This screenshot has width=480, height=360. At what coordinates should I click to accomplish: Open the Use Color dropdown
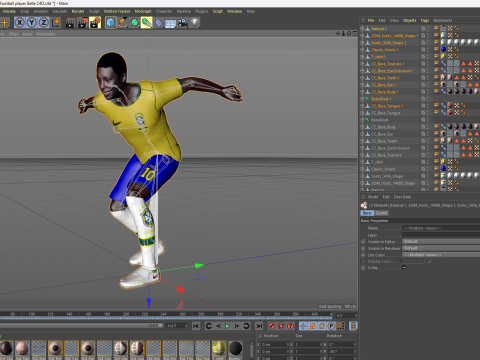tap(441, 255)
